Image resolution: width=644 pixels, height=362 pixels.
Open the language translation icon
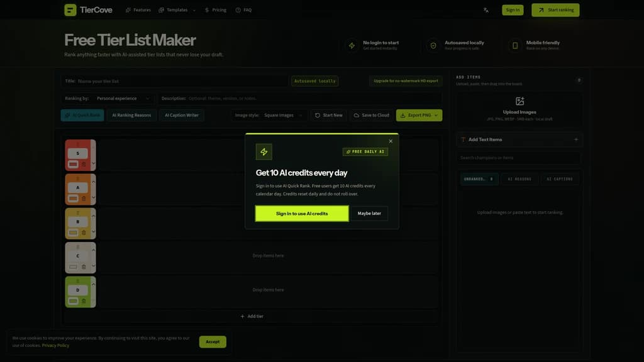coord(486,10)
